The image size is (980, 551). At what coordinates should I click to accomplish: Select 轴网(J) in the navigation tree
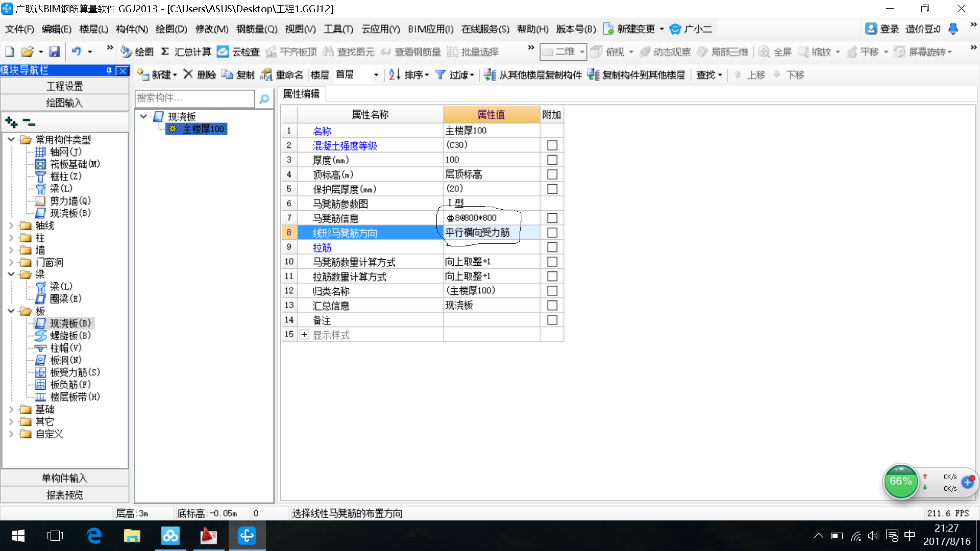click(59, 152)
